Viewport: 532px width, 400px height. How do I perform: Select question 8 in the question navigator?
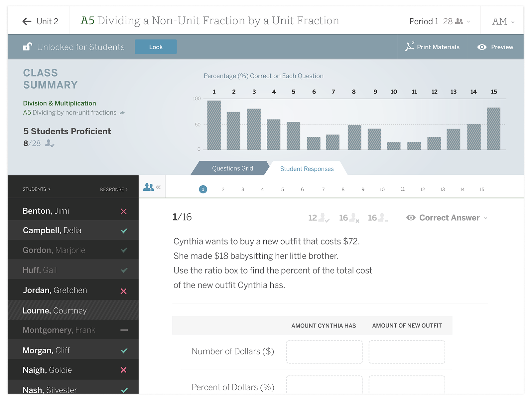point(343,189)
